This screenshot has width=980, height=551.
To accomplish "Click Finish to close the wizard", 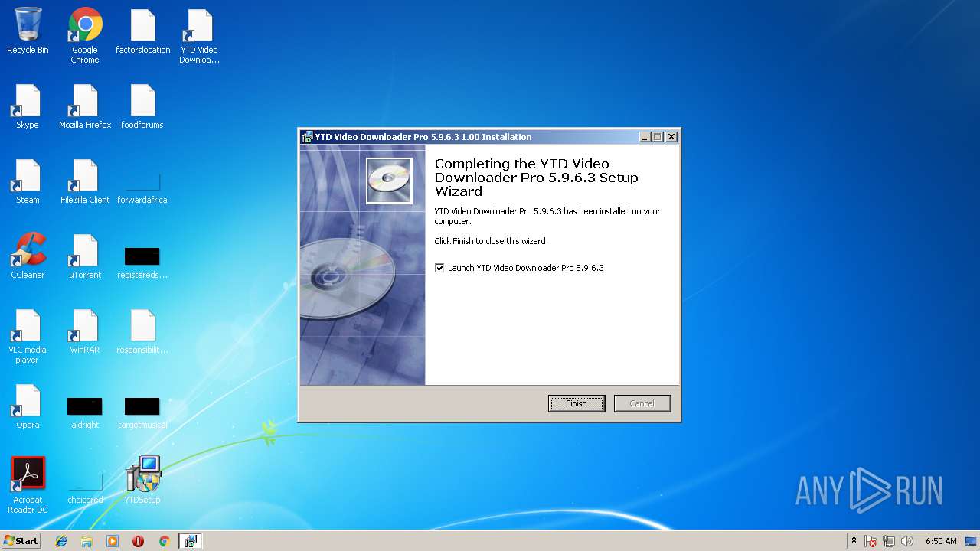I will tap(577, 403).
